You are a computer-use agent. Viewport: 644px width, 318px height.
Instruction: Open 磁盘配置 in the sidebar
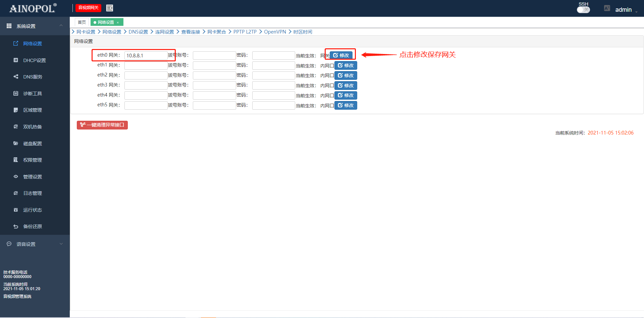(33, 144)
